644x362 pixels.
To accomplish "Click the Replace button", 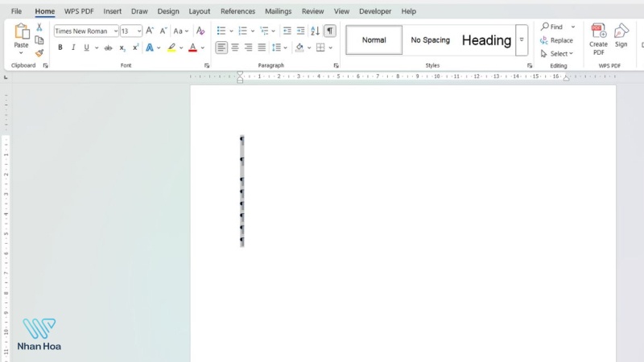I will 556,40.
